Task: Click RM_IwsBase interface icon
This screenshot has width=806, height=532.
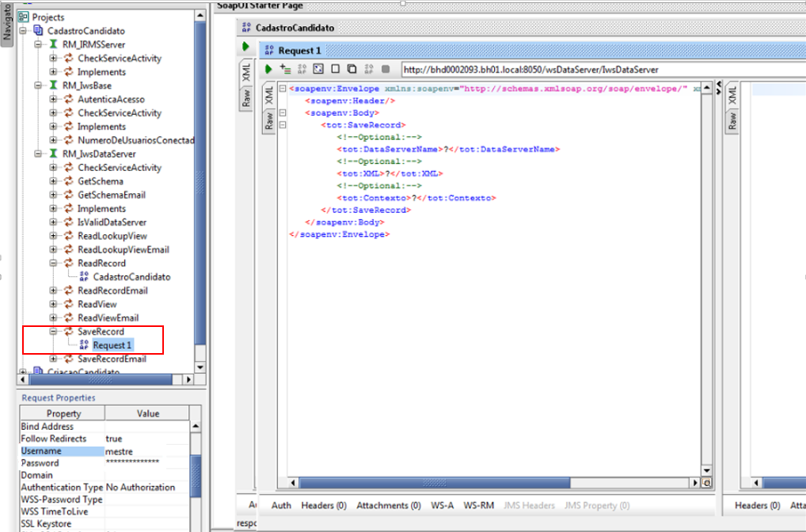Action: tap(54, 85)
